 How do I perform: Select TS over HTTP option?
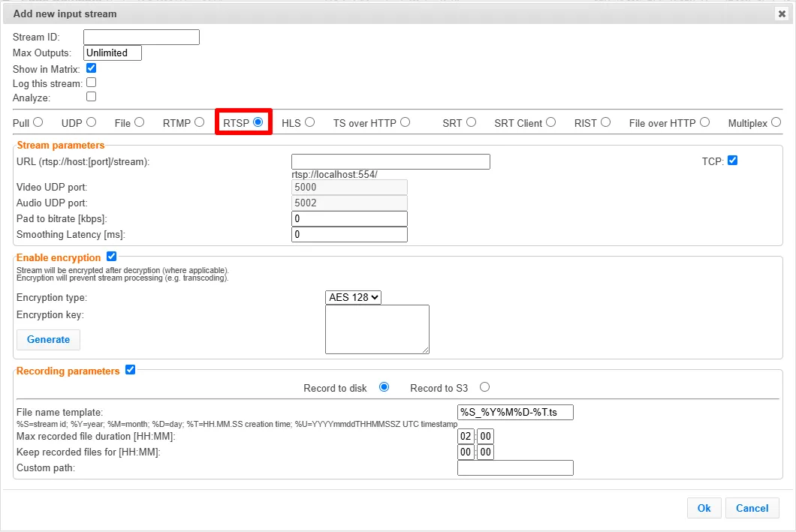click(405, 122)
